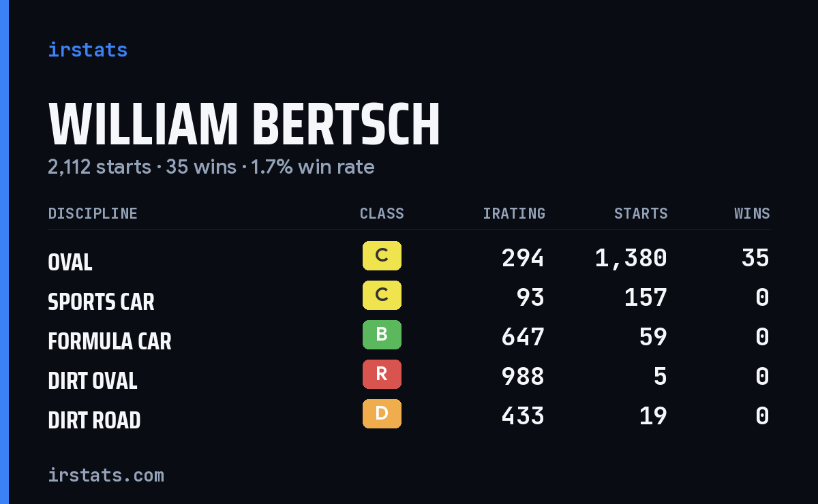
Task: Click the 2,112 starts summary line
Action: tap(211, 167)
